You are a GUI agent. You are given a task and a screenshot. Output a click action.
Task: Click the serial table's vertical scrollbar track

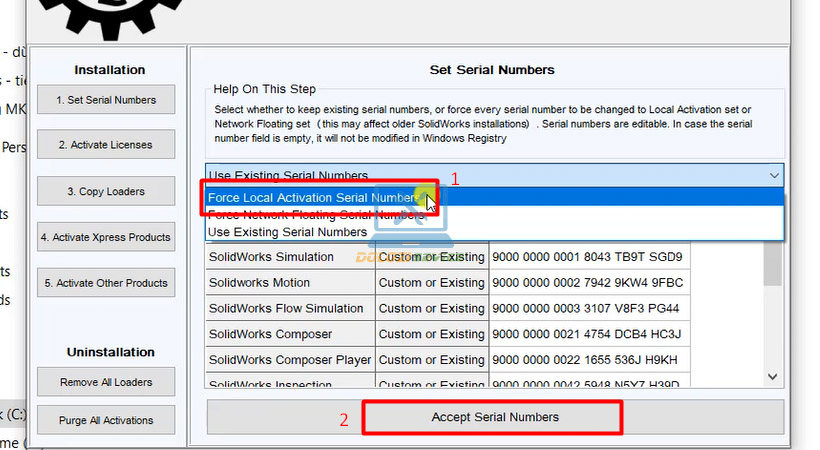(773, 320)
